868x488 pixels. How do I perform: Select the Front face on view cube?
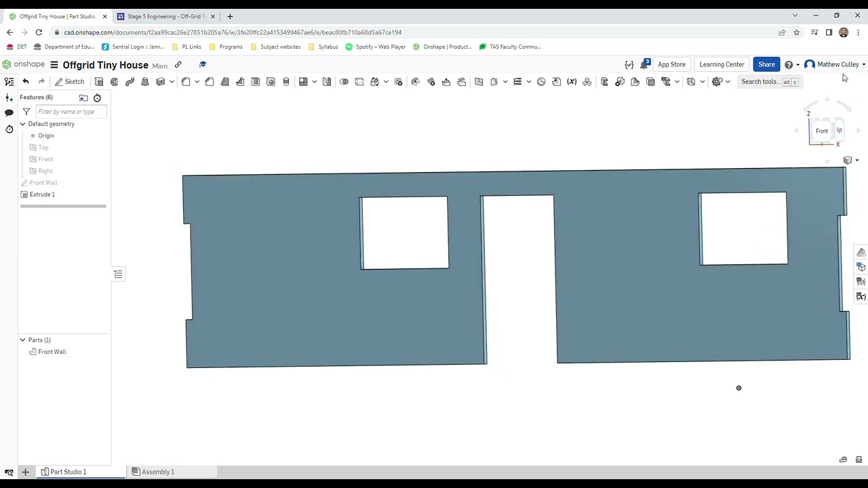pyautogui.click(x=822, y=131)
